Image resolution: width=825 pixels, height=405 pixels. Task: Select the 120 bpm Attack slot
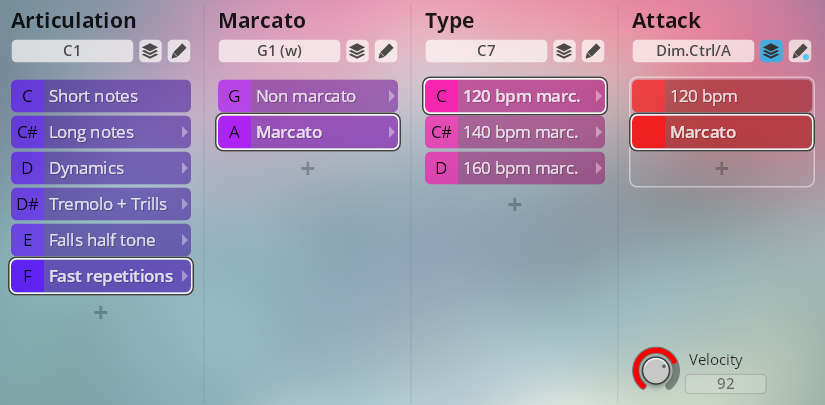point(721,96)
